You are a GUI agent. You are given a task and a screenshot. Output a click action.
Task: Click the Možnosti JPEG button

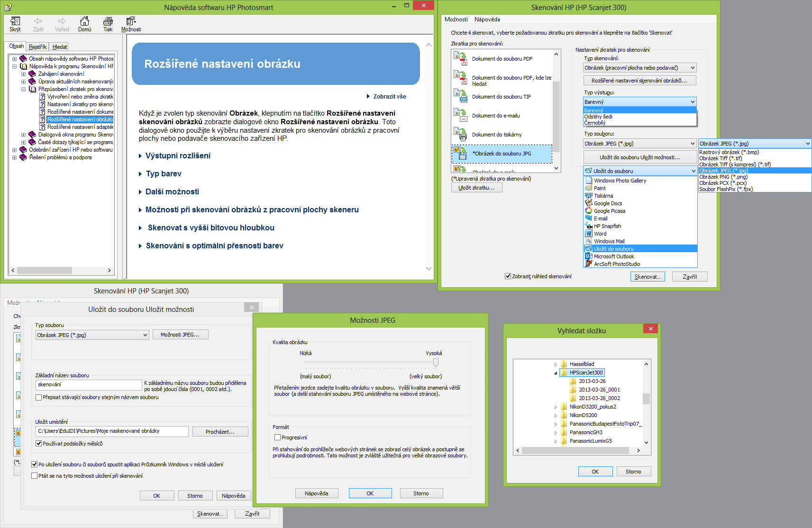(x=180, y=335)
